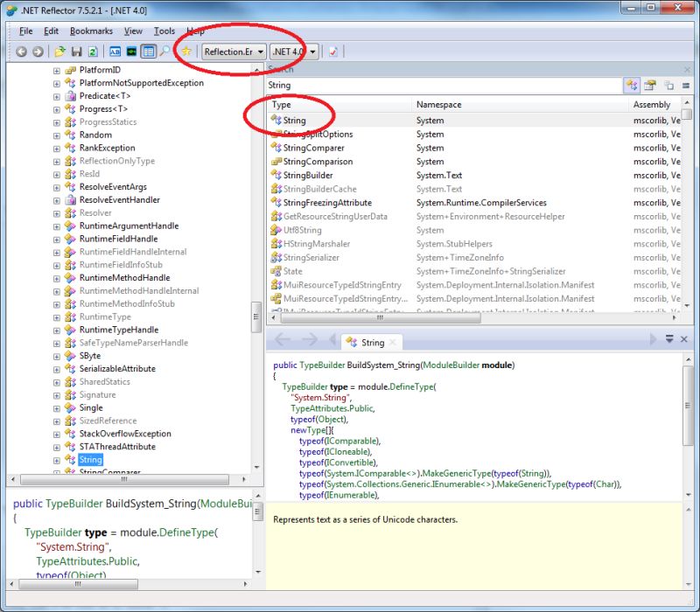Click the window layout icon in the Search panel
This screenshot has width=700, height=612.
click(x=687, y=85)
